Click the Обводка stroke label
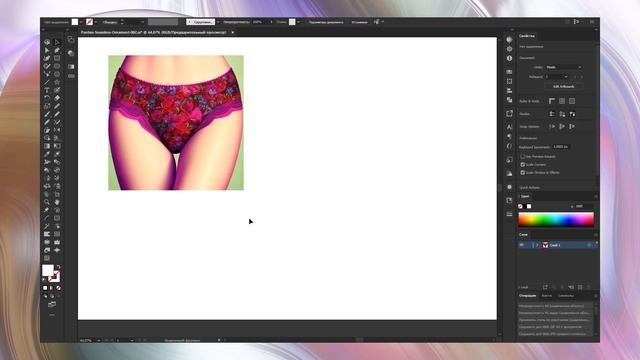 [x=110, y=22]
